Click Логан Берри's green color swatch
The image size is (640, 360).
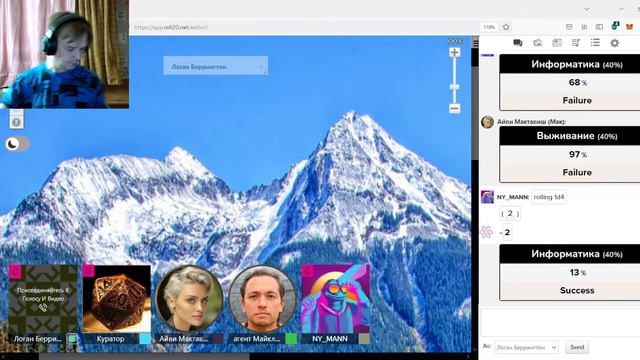[x=72, y=338]
